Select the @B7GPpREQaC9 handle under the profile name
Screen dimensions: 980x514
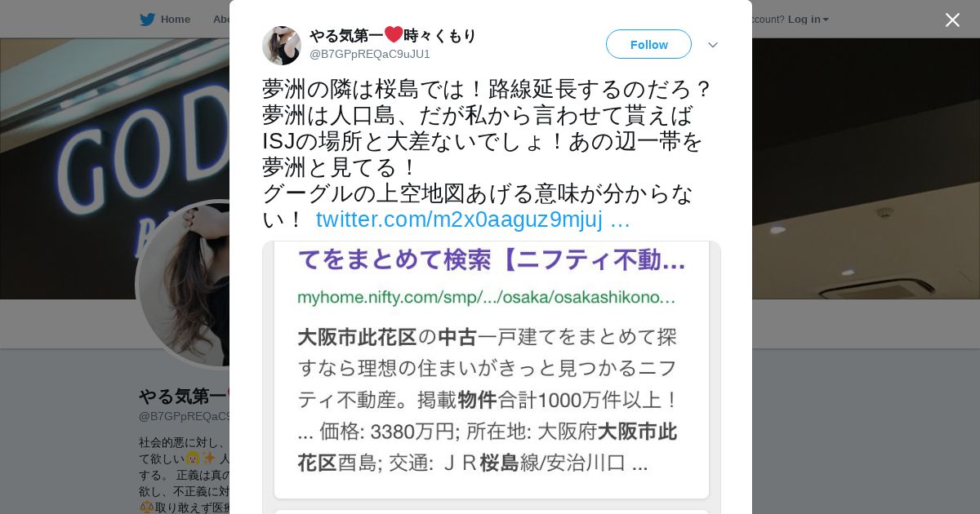coord(184,416)
